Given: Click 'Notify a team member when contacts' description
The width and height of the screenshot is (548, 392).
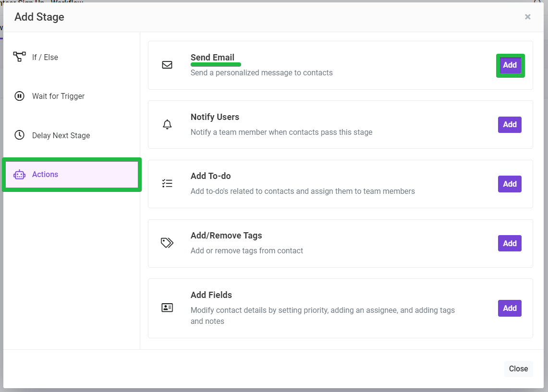Looking at the screenshot, I should (281, 132).
